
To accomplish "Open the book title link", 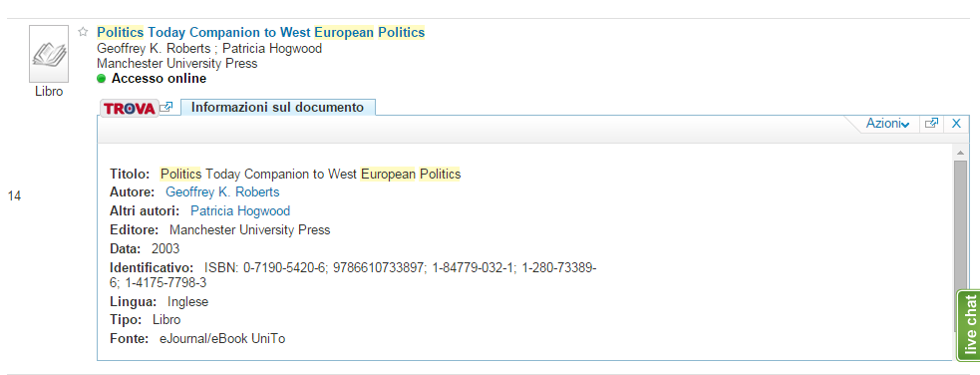I will click(260, 32).
